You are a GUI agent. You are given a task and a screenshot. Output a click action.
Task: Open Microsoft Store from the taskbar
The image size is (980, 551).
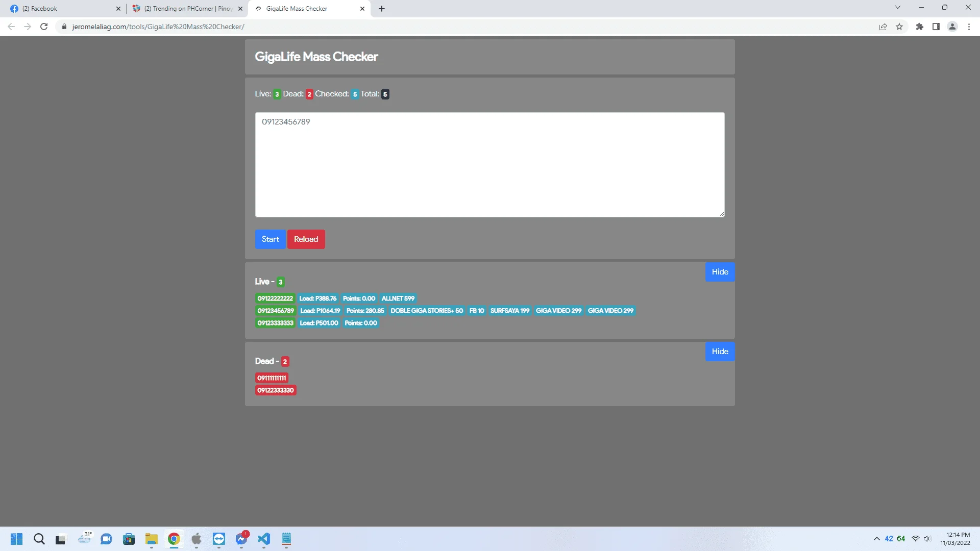tap(129, 539)
